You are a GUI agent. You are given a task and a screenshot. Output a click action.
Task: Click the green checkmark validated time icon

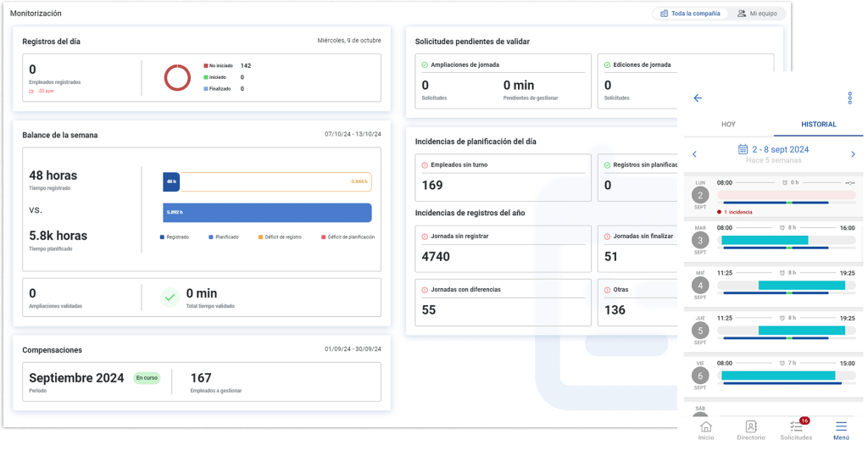coord(170,297)
